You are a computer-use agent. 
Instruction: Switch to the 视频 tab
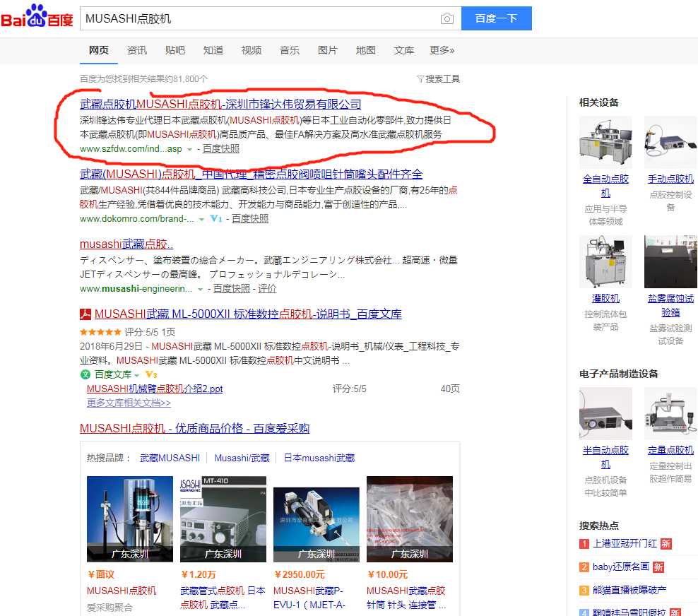pos(252,50)
